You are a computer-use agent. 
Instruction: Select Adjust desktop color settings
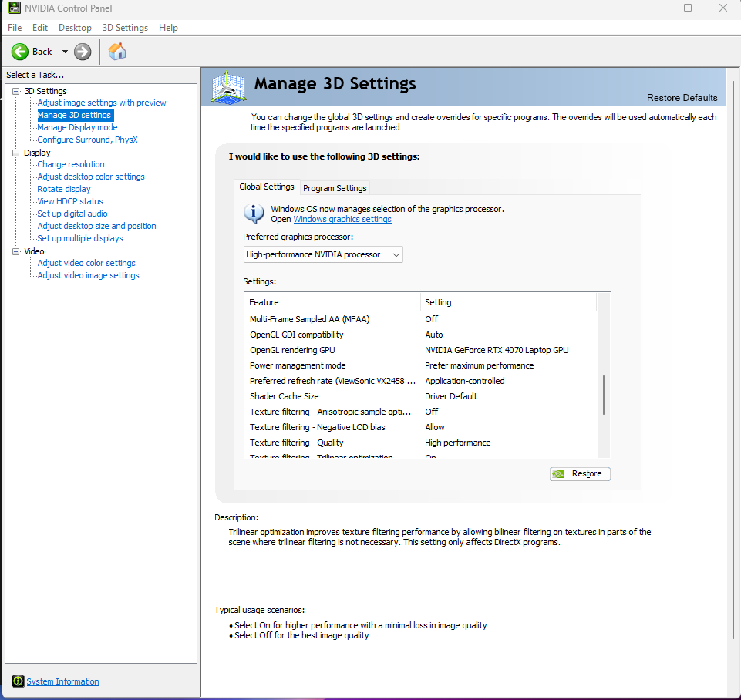[x=91, y=177]
